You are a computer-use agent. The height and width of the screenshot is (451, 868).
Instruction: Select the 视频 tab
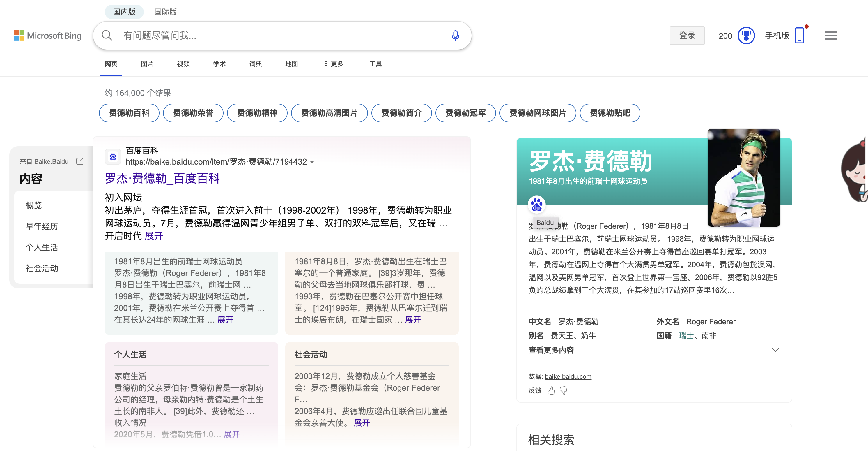(x=183, y=64)
